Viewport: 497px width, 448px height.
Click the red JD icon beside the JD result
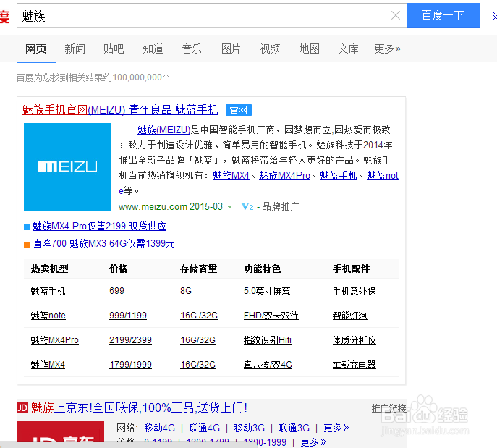[22, 407]
